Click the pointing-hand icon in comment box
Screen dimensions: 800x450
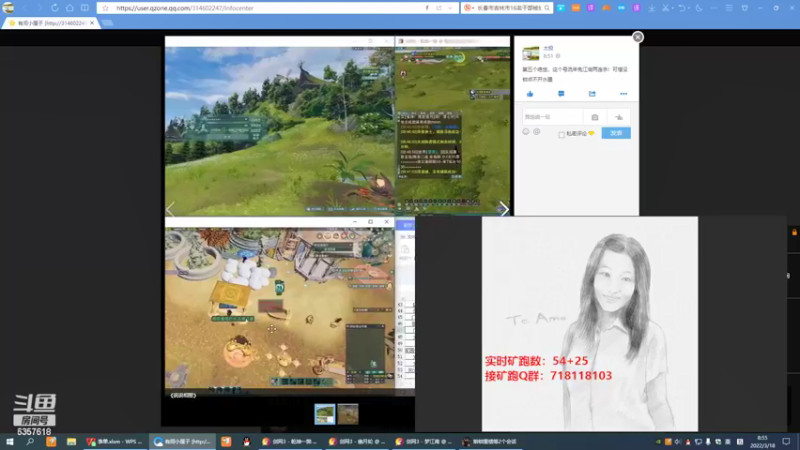click(x=618, y=117)
